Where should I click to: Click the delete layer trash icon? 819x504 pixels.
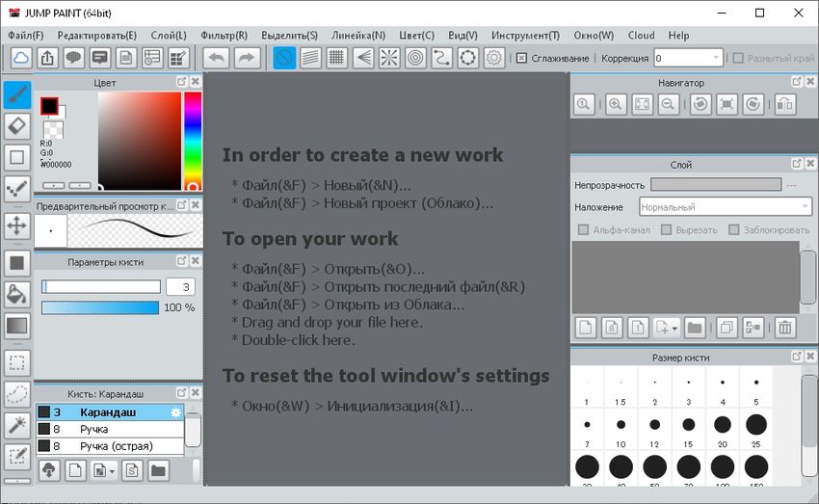click(785, 328)
